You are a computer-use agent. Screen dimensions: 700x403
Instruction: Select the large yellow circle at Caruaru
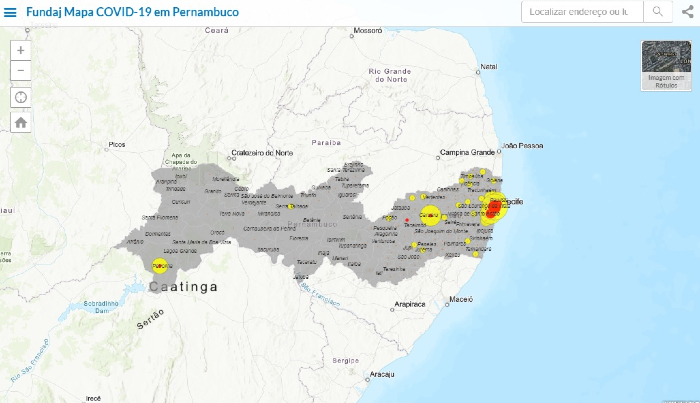pyautogui.click(x=430, y=216)
